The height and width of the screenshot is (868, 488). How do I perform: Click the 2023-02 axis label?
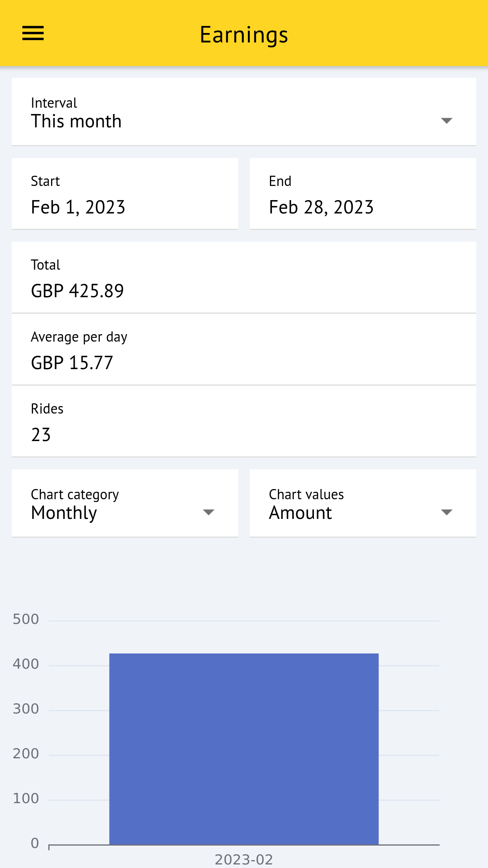[x=244, y=859]
